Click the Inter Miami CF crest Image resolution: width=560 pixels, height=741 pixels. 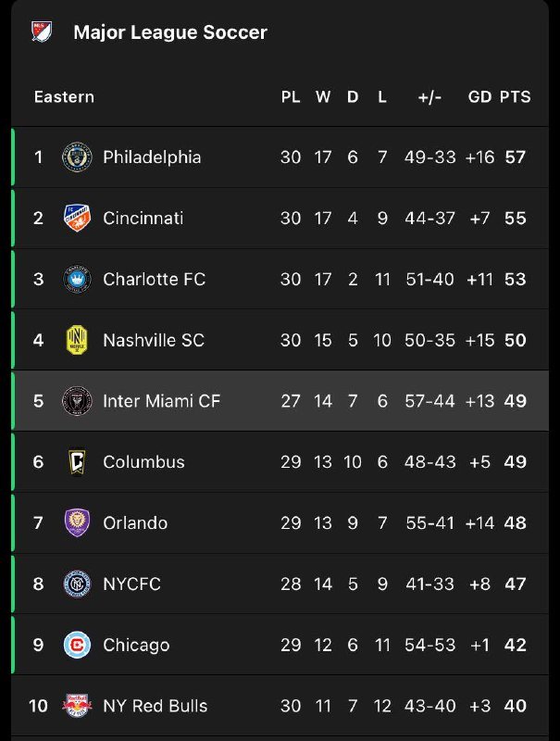pyautogui.click(x=76, y=401)
